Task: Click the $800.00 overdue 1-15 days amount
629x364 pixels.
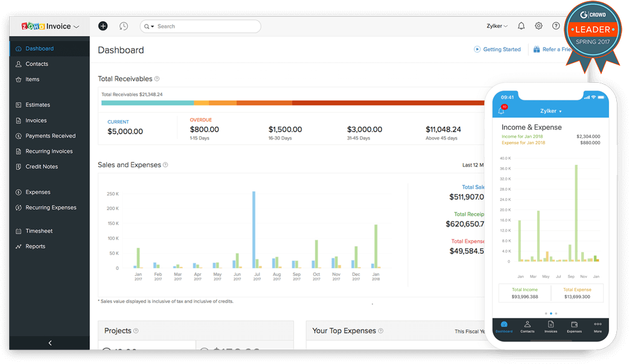Action: click(204, 130)
